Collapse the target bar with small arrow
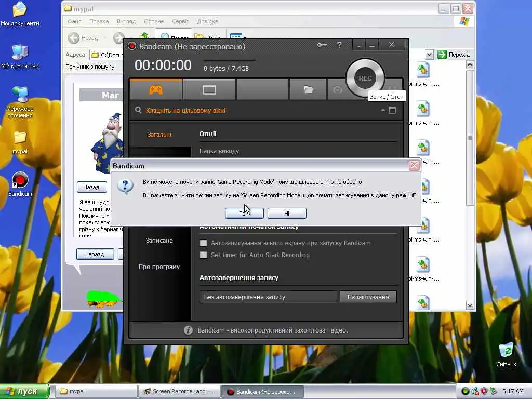This screenshot has height=399, width=532. click(x=383, y=110)
